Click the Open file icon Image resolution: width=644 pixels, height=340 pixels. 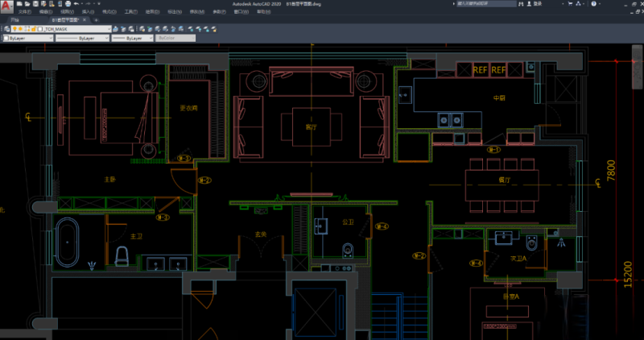[x=28, y=3]
